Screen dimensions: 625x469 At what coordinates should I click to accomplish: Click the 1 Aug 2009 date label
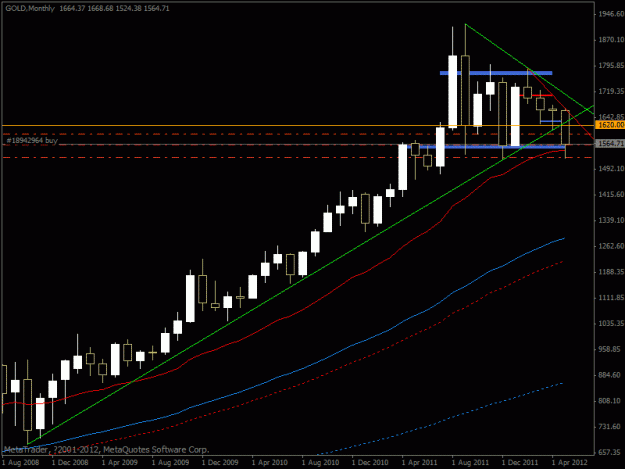(170, 463)
